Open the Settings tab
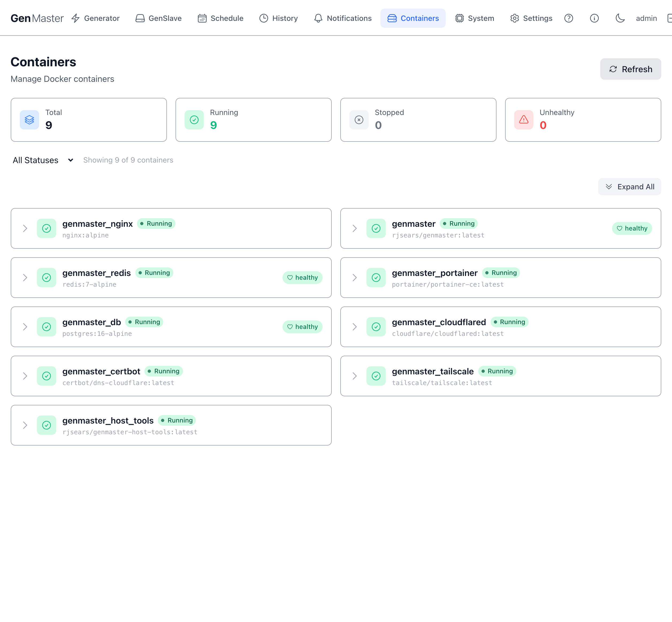672x622 pixels. point(531,18)
